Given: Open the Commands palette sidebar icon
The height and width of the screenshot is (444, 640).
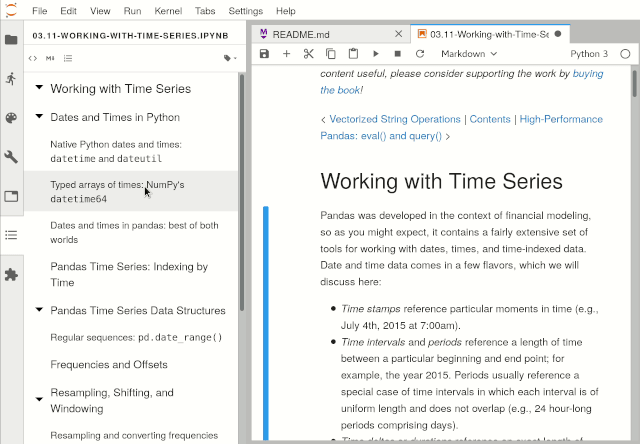Looking at the screenshot, I should (11, 118).
